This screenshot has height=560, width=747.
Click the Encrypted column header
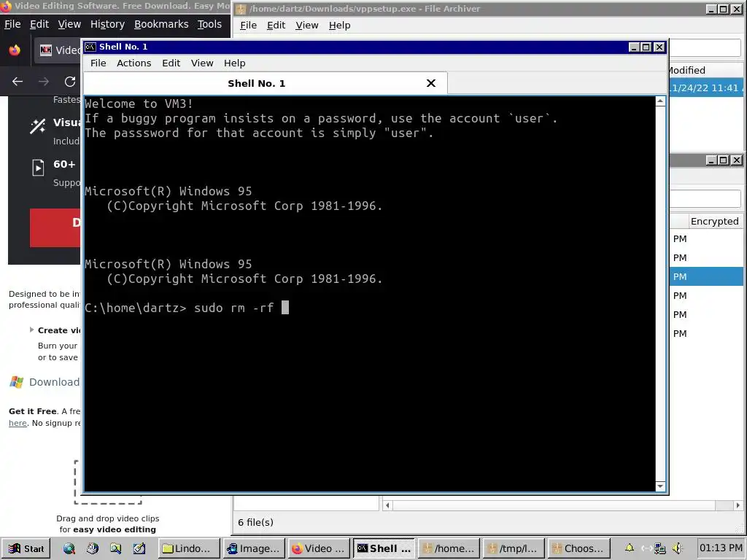(x=714, y=222)
